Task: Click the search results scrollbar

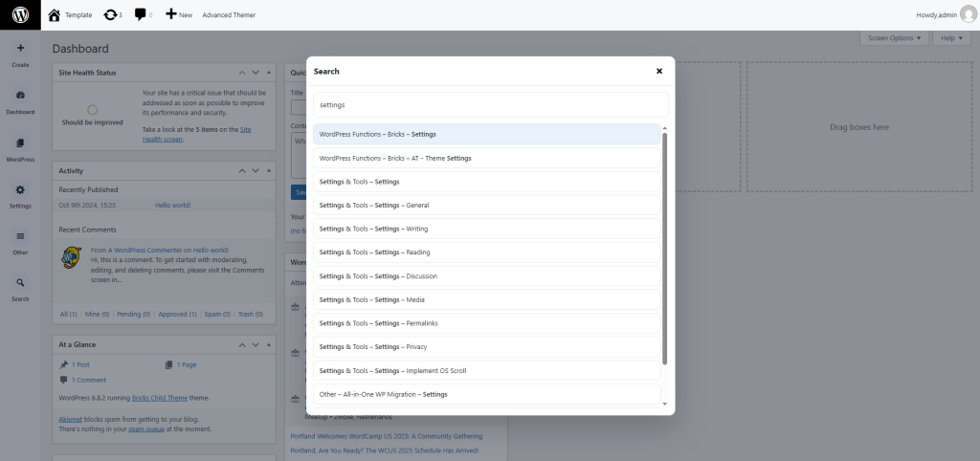Action: (665, 247)
